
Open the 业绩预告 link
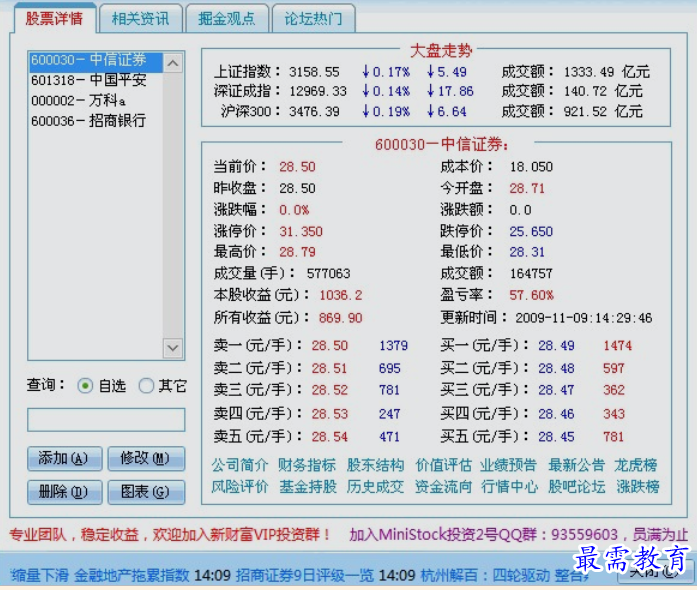(509, 465)
